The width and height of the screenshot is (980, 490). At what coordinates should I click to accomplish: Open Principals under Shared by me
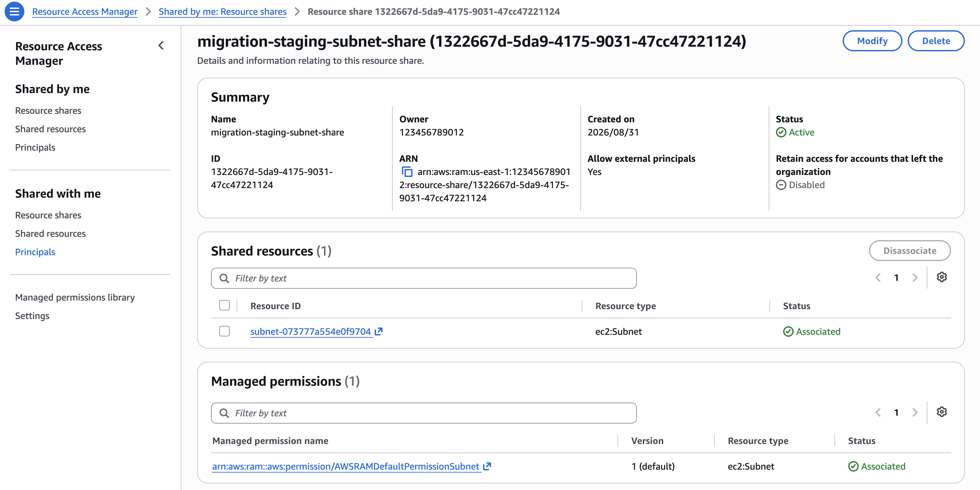[35, 148]
